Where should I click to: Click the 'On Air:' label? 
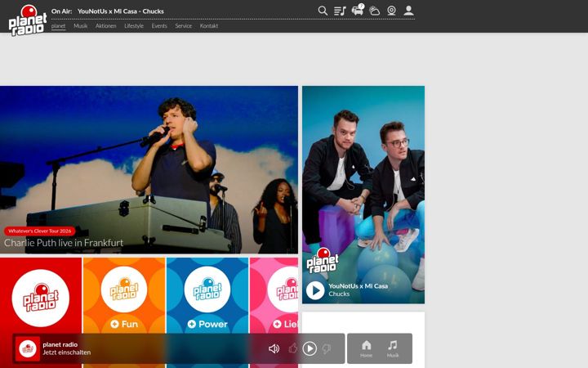point(61,11)
